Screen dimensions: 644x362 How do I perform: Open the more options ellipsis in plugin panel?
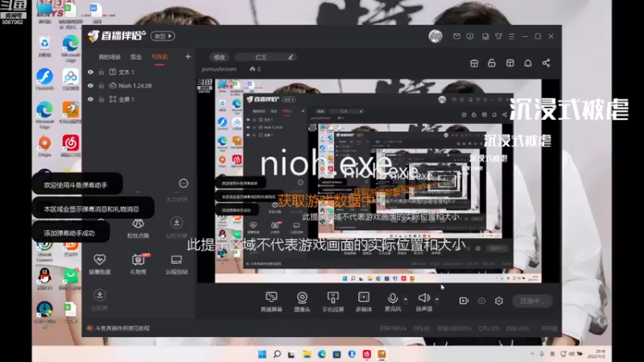[184, 183]
